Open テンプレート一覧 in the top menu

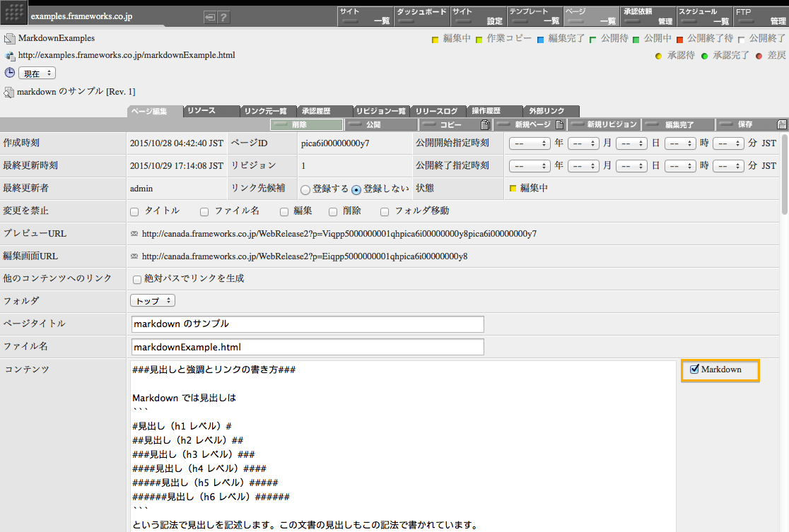535,16
